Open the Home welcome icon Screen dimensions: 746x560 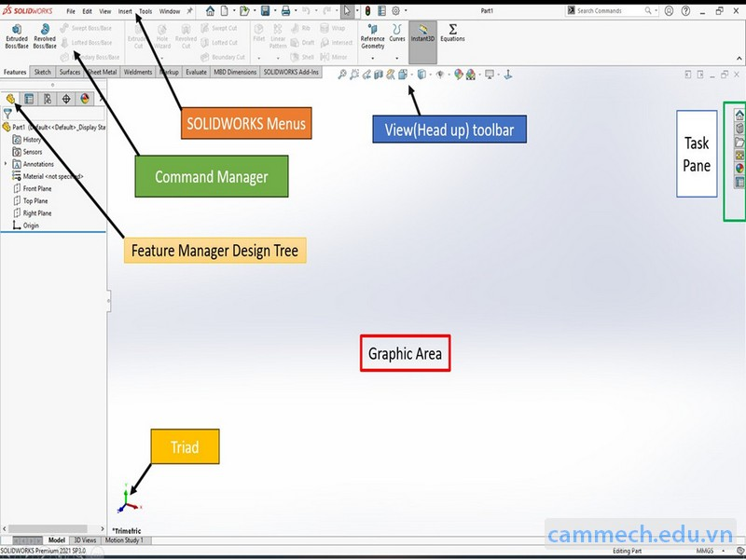210,10
